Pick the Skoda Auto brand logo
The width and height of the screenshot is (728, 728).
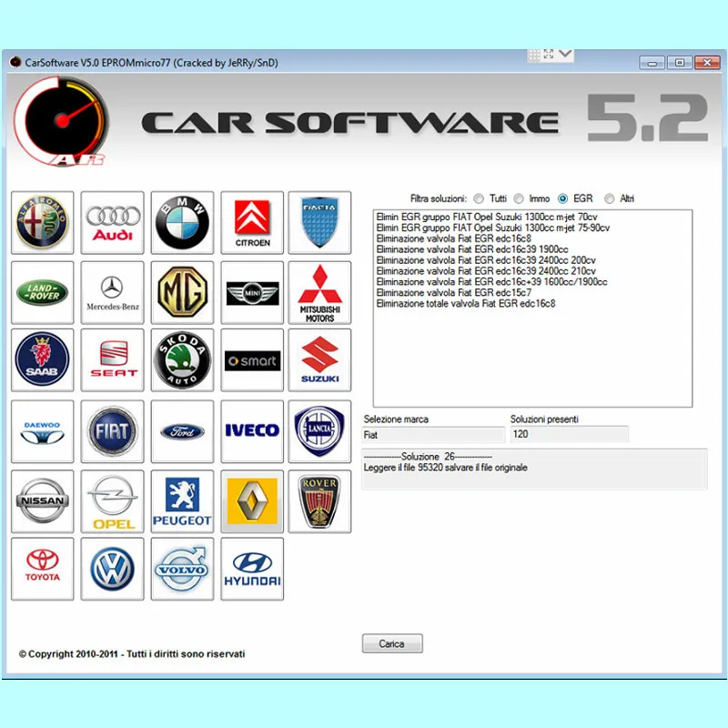(x=183, y=359)
